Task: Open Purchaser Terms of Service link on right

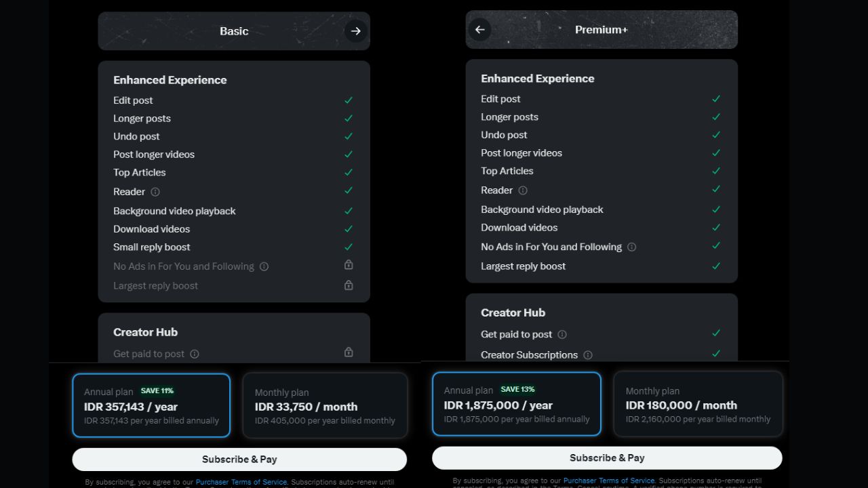Action: pyautogui.click(x=609, y=481)
